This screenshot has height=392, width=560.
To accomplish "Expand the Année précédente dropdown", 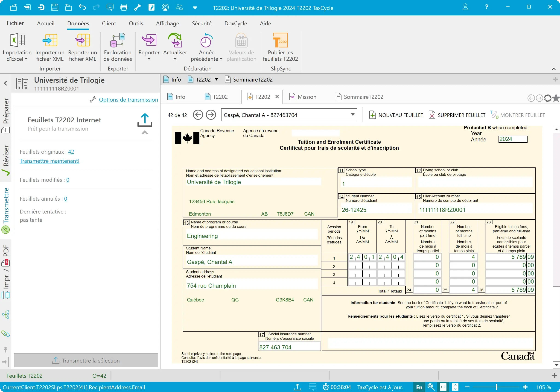I will pyautogui.click(x=221, y=59).
